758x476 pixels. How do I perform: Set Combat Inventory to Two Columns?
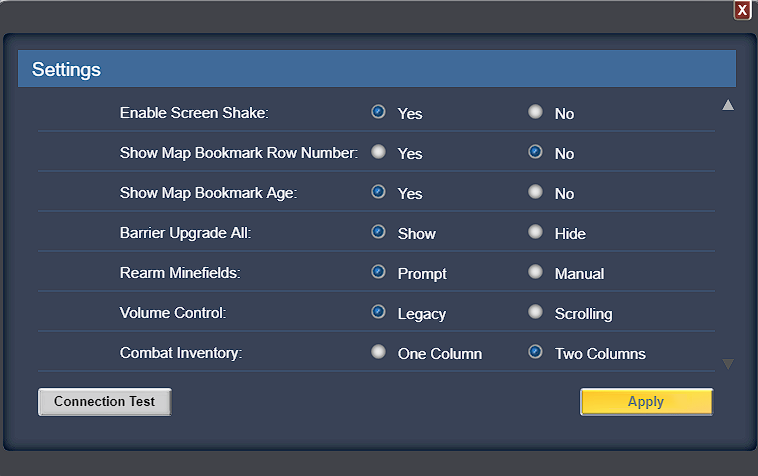[x=535, y=352]
